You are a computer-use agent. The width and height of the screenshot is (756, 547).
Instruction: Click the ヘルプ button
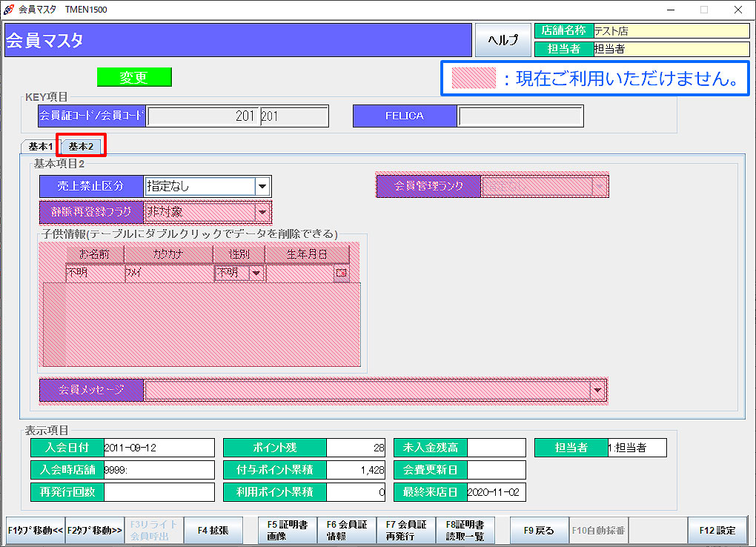503,41
